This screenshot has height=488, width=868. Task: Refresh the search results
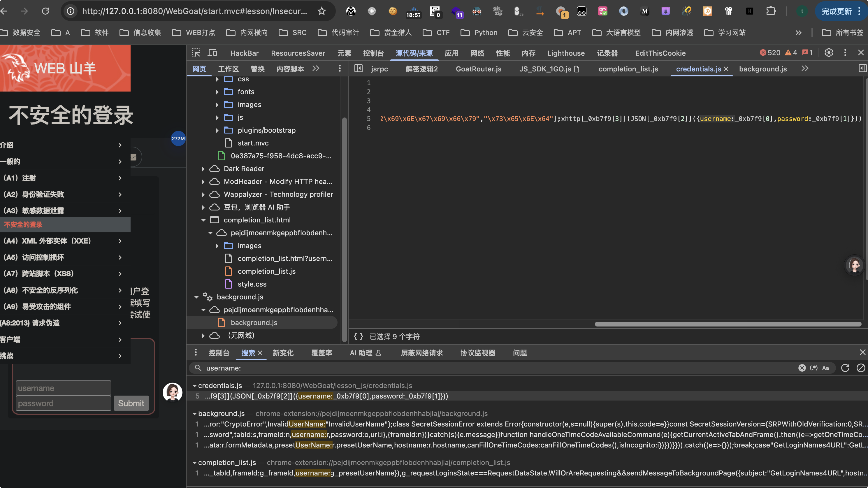(x=845, y=368)
